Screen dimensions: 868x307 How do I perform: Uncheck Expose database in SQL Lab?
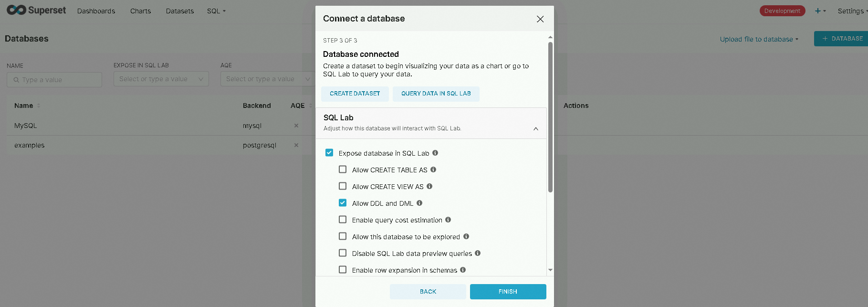click(329, 153)
